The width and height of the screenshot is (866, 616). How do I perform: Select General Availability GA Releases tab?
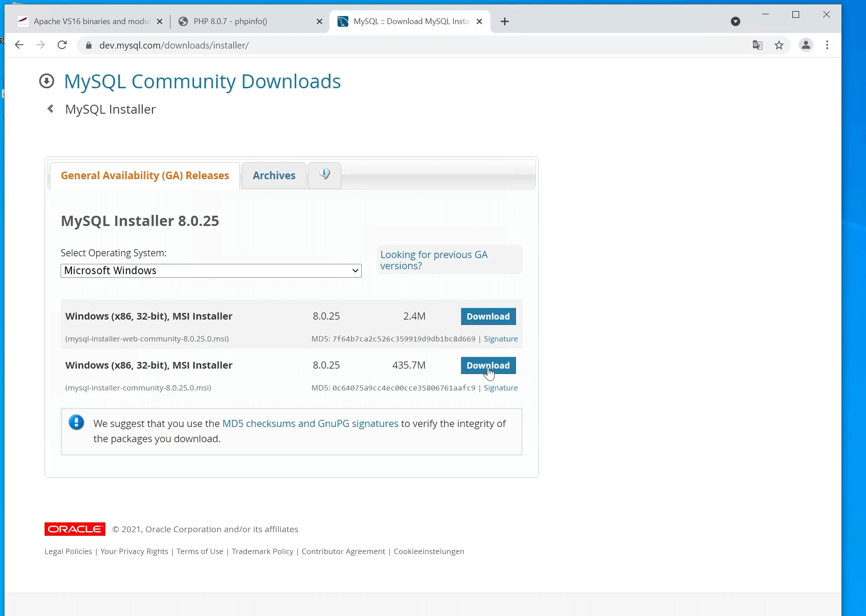[144, 175]
